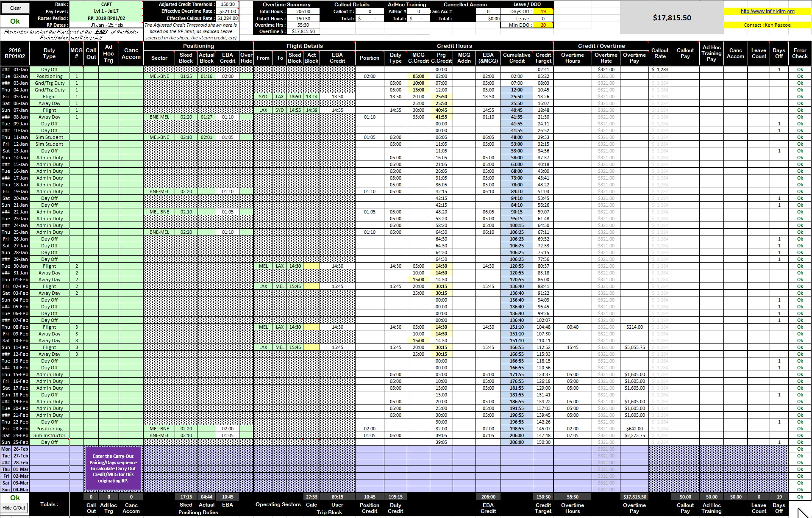Select the Credit Hours section header
Viewport: 812px width, 518px height.
coord(454,46)
